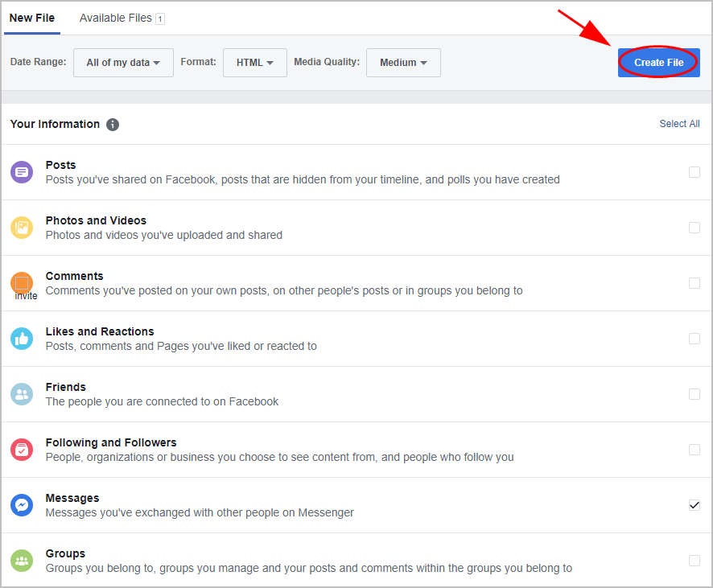713x588 pixels.
Task: Click the green Groups icon
Action: pos(22,561)
